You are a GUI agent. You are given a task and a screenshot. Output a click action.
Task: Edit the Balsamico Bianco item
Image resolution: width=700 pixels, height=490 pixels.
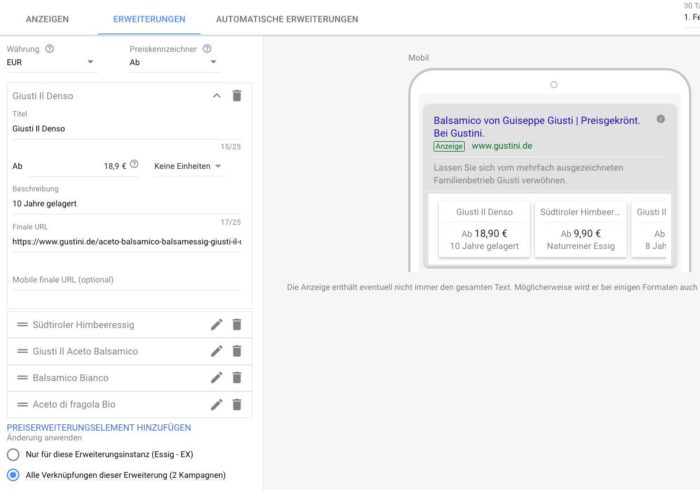pos(217,378)
